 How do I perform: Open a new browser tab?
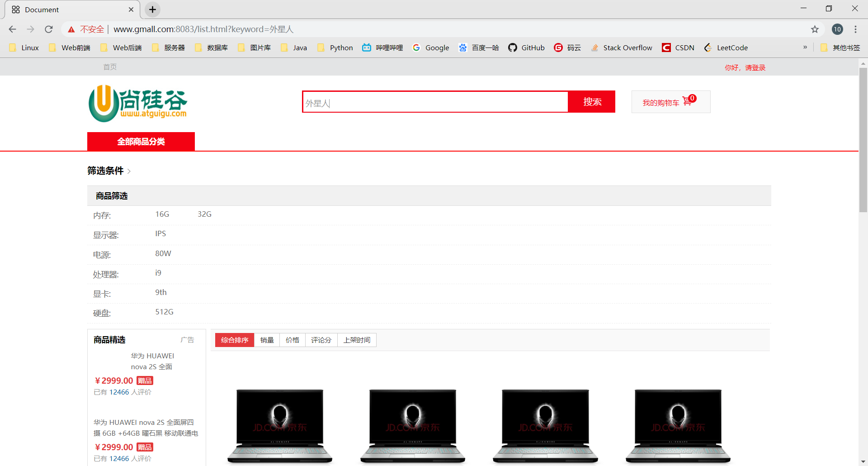(153, 10)
